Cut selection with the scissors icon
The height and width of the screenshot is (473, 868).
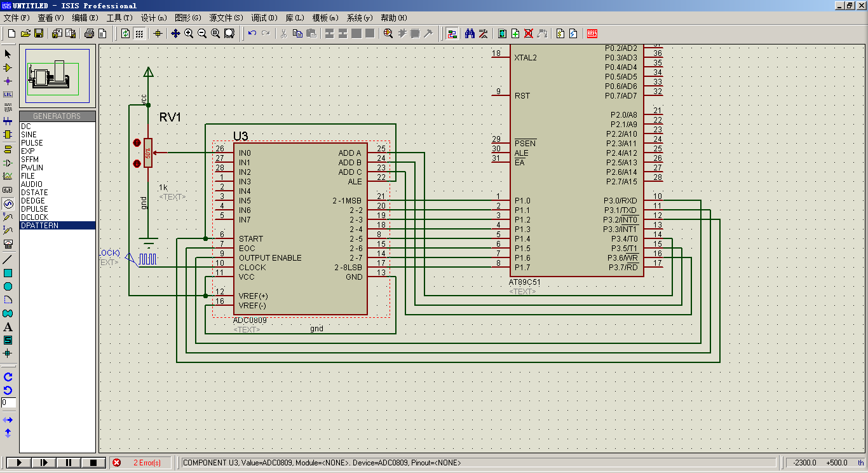coord(283,34)
